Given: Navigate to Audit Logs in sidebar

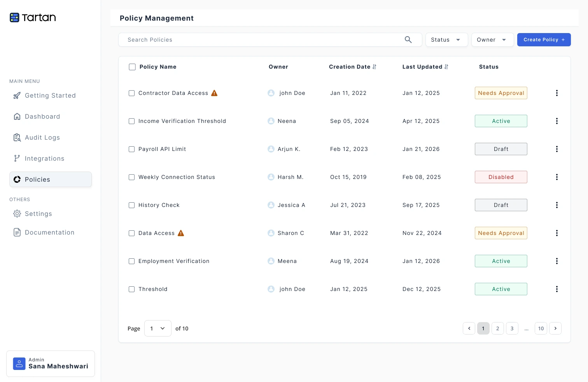Looking at the screenshot, I should click(42, 137).
